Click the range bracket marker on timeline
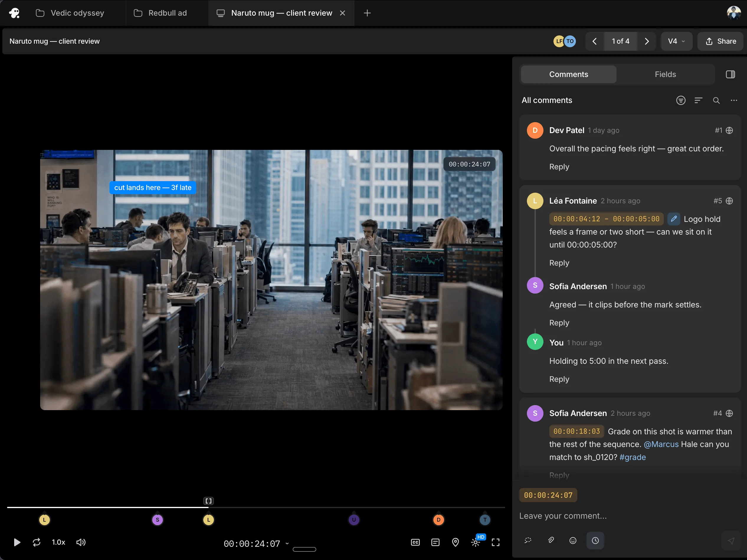 tap(208, 501)
